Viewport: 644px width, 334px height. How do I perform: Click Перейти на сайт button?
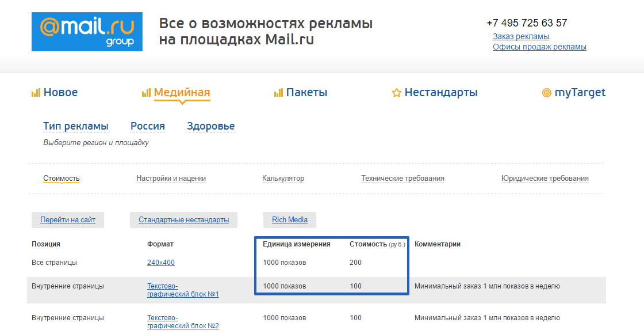[x=68, y=220]
